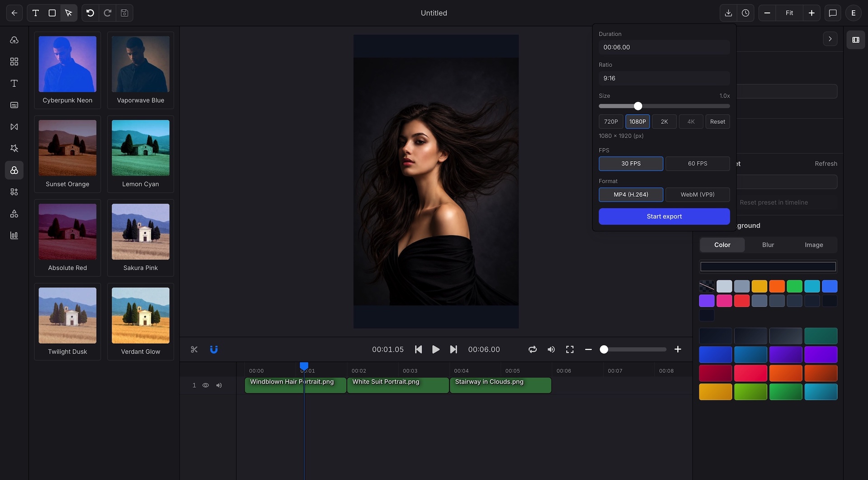Screen dimensions: 868x480
Task: Open the Effects star panel
Action: point(14,148)
